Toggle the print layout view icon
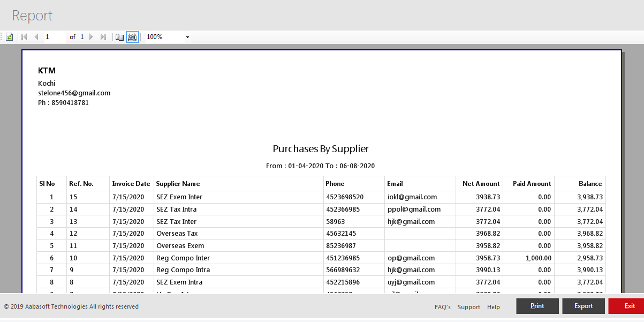Screen dimensions: 644x322 click(132, 37)
